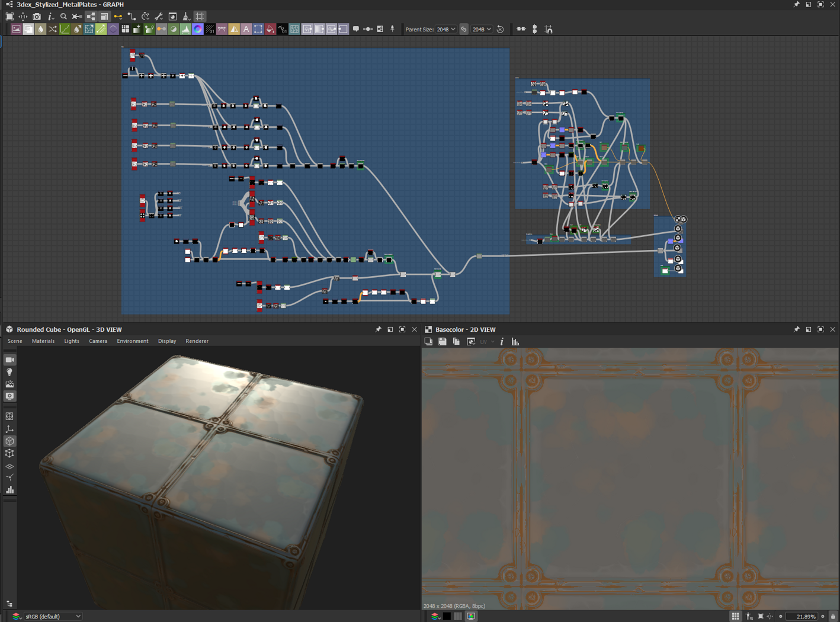
Task: Toggle the cube icon in 3D view sidebar
Action: [x=10, y=441]
